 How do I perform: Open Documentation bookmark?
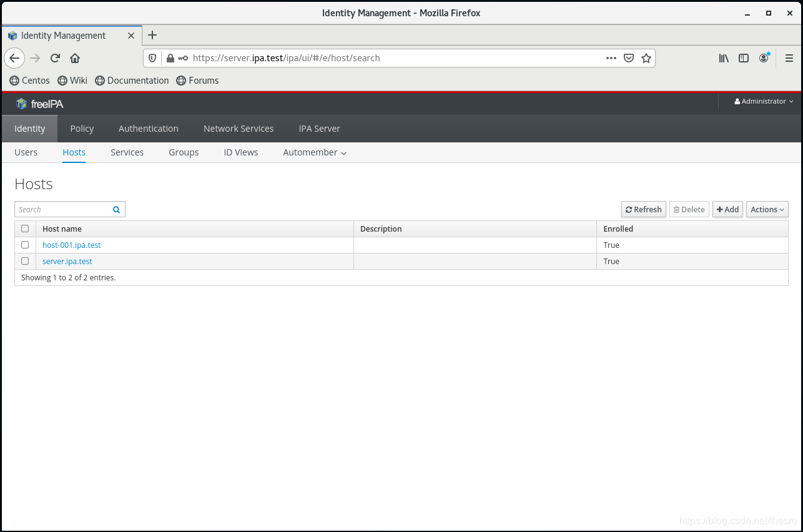click(132, 81)
